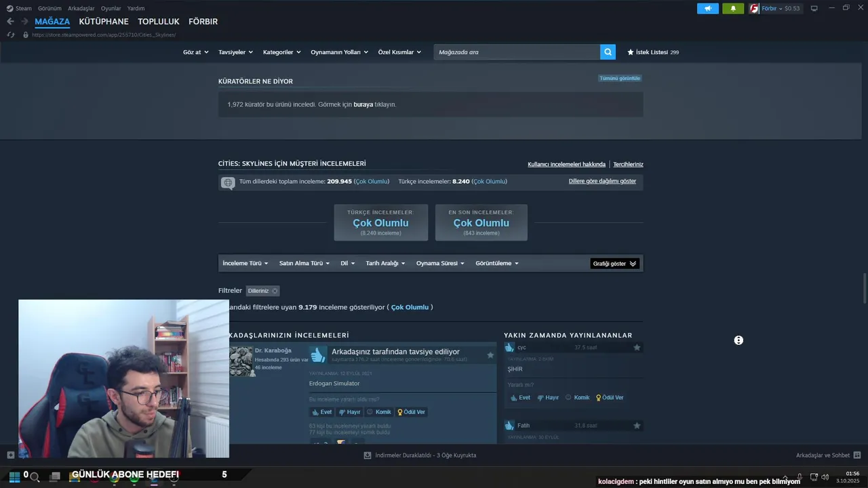Open the announcements megaphone button
The image size is (868, 488).
pos(707,9)
